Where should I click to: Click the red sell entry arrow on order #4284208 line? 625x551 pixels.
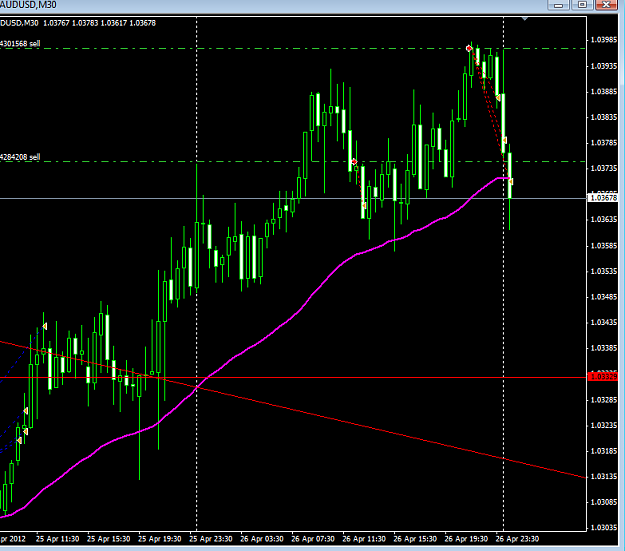(x=354, y=161)
